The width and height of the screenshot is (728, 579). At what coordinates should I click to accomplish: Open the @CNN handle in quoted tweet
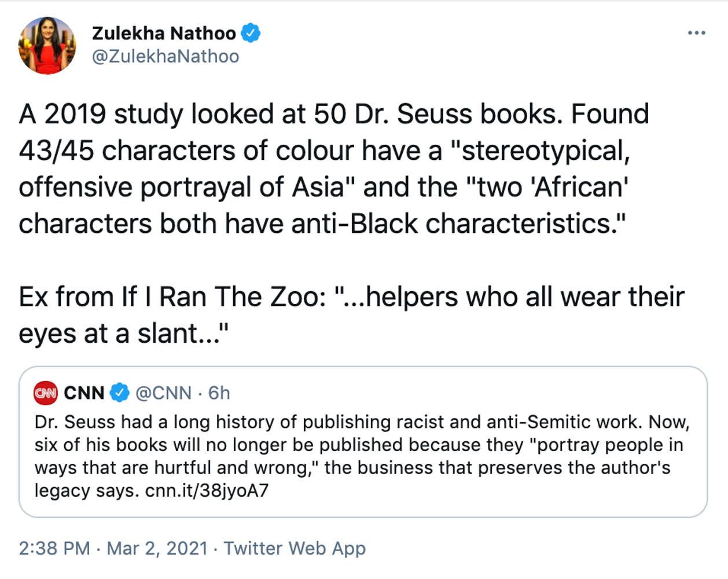pyautogui.click(x=163, y=393)
